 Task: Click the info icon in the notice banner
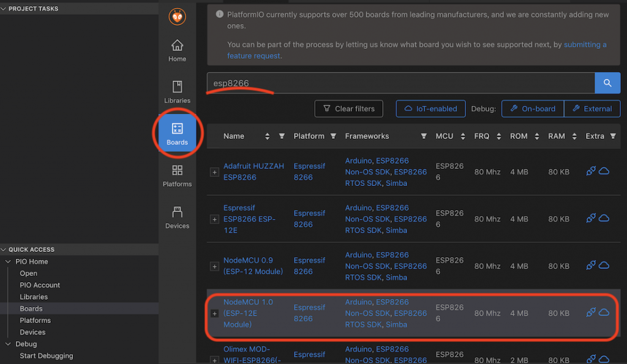(220, 14)
